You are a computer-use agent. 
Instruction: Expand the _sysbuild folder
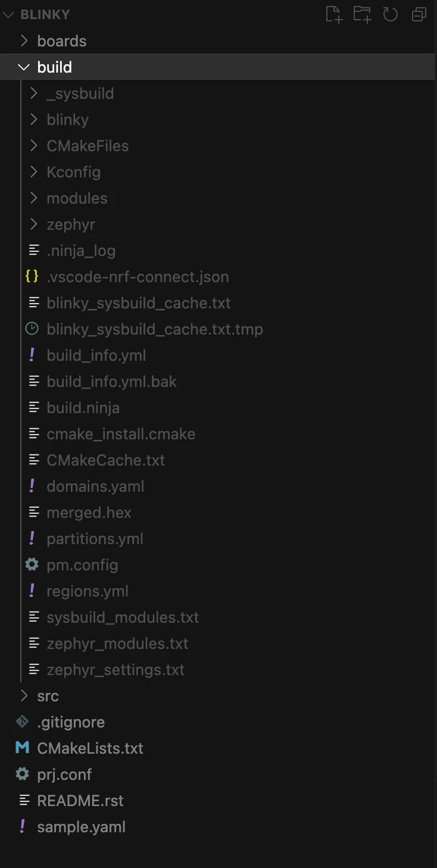click(x=34, y=93)
